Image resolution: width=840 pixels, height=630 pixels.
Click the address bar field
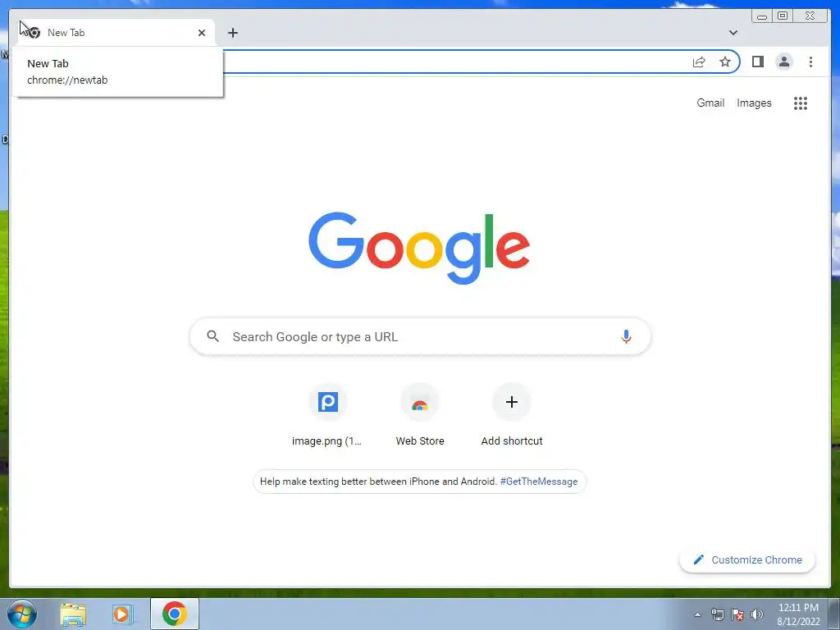pyautogui.click(x=455, y=62)
